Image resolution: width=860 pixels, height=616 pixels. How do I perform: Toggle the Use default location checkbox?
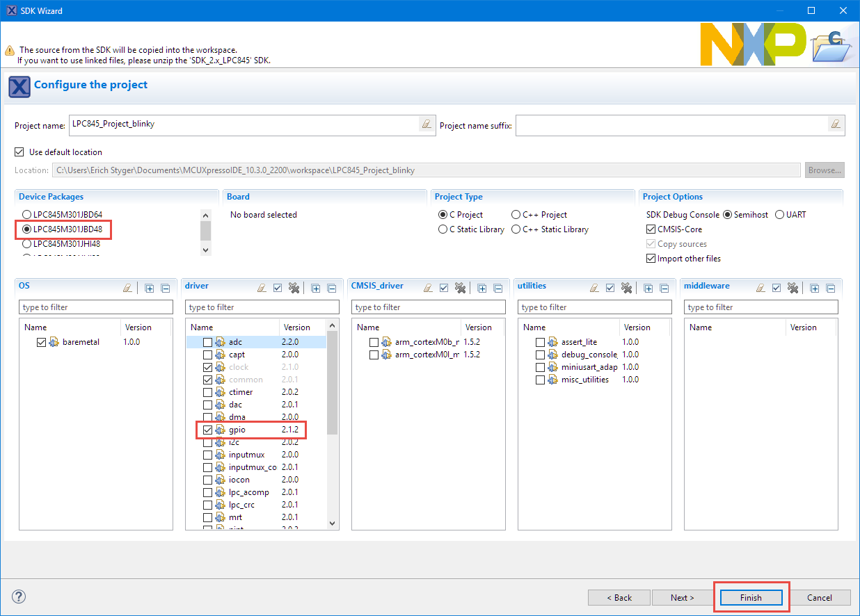pyautogui.click(x=19, y=152)
